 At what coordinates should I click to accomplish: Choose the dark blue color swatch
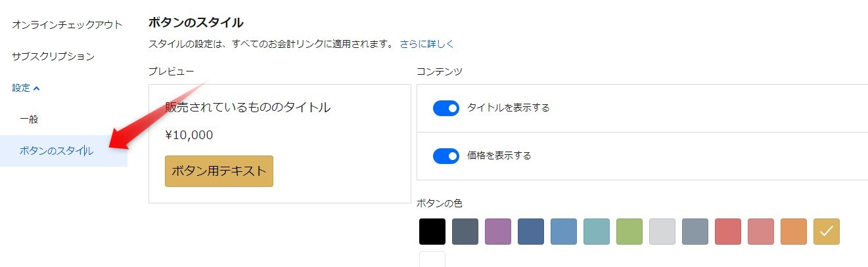531,232
